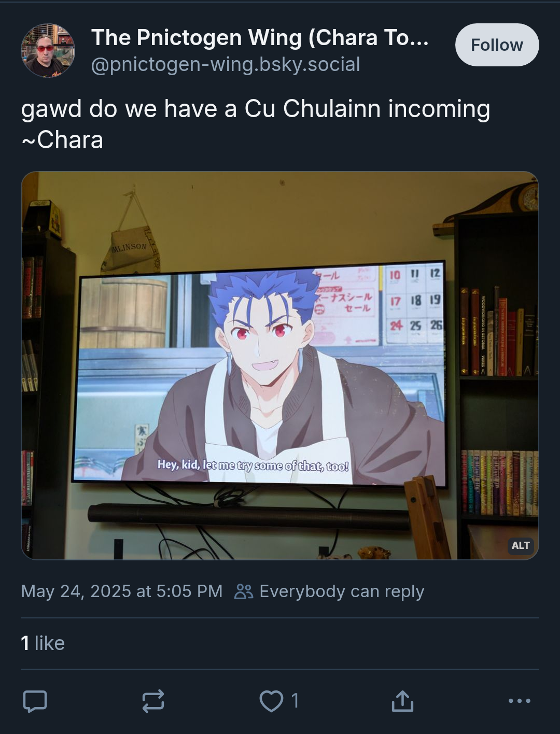Image resolution: width=560 pixels, height=734 pixels.
Task: View the image ALT text badge
Action: coord(520,545)
